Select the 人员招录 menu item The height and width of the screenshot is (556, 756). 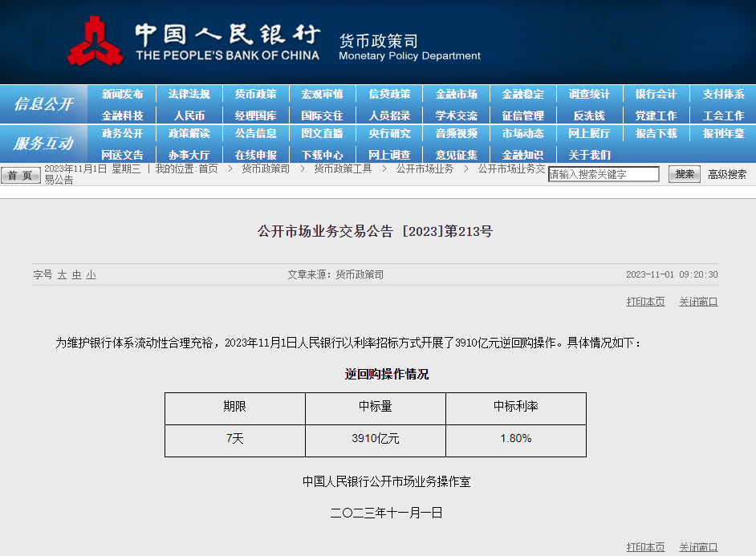click(389, 116)
